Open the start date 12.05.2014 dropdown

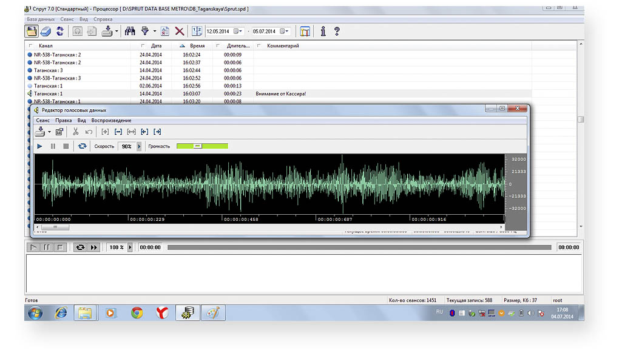click(x=240, y=31)
